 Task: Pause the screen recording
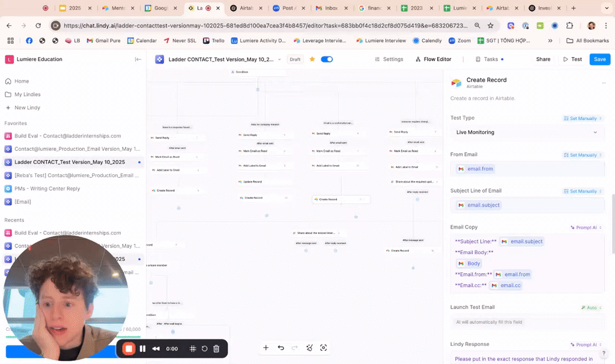pyautogui.click(x=142, y=348)
